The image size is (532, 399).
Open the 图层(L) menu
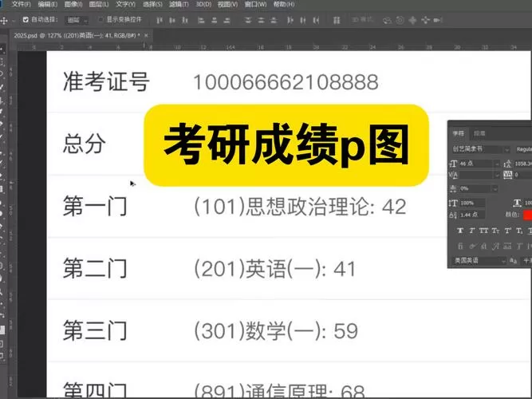point(99,4)
